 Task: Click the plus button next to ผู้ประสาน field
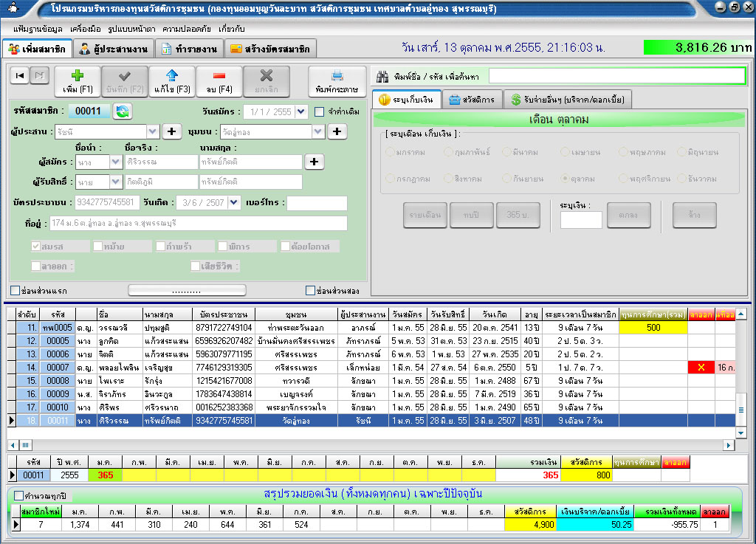point(171,131)
